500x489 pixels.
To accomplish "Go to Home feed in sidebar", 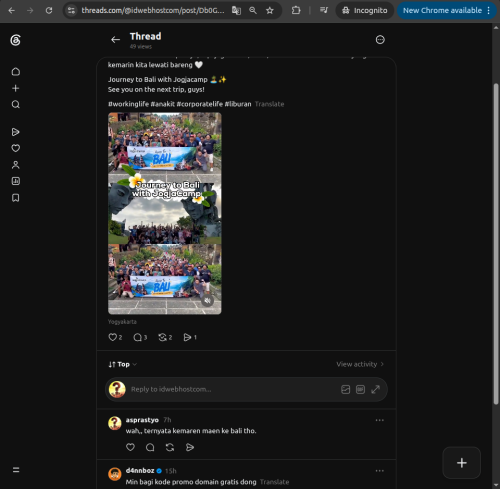I will [16, 72].
